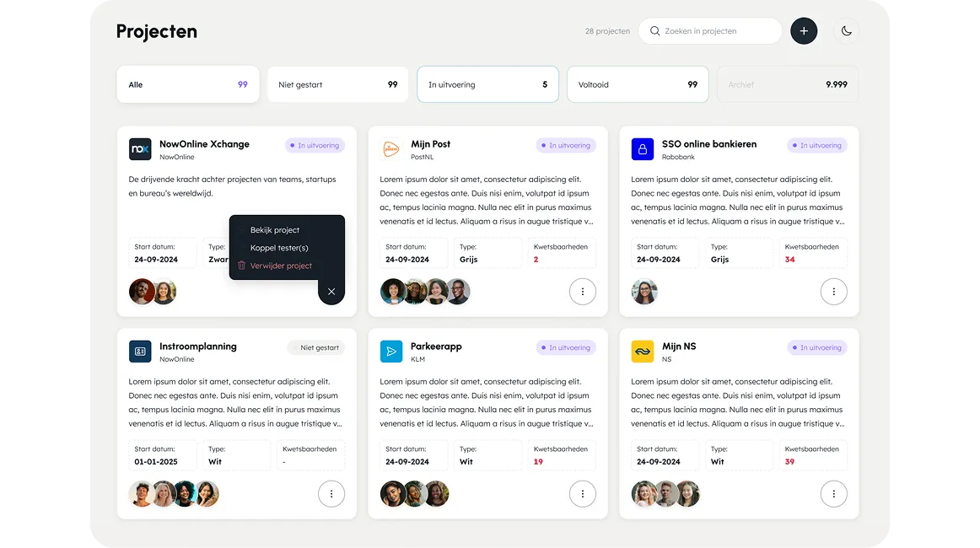Screen dimensions: 980x548
Task: Open the dark mode toggle icon
Action: tap(846, 30)
